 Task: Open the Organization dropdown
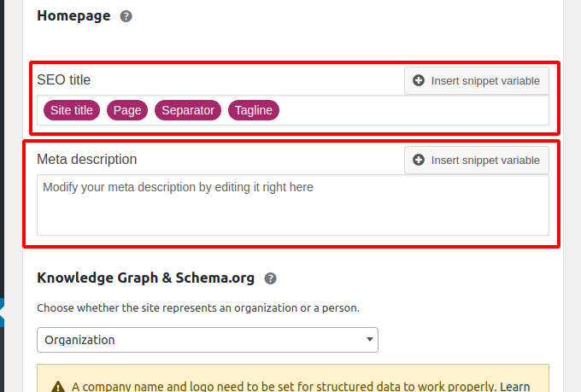click(208, 340)
